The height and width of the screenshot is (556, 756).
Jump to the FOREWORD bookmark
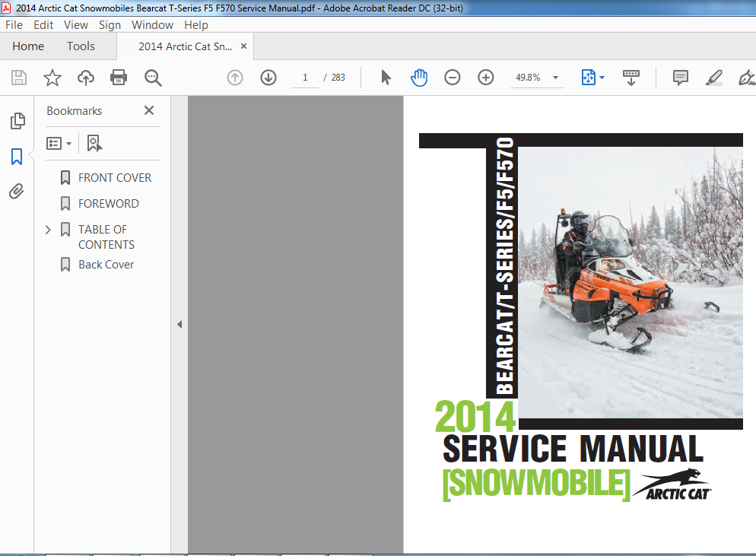click(109, 204)
